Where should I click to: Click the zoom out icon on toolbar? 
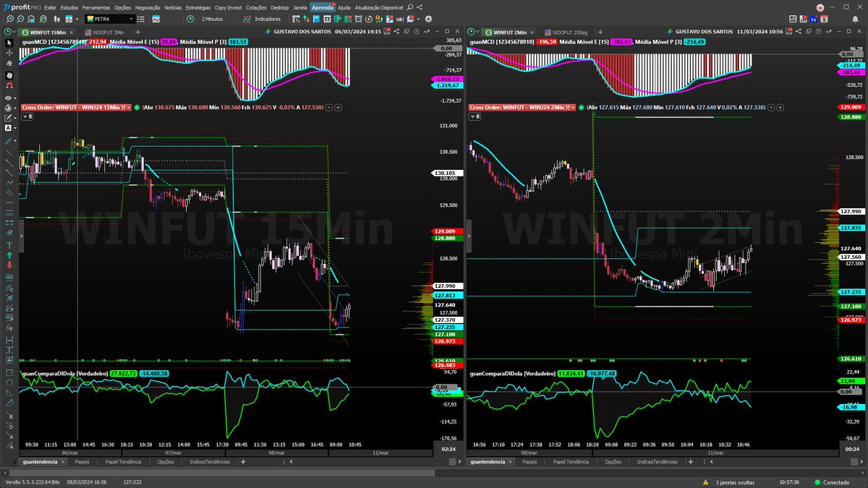tap(21, 19)
